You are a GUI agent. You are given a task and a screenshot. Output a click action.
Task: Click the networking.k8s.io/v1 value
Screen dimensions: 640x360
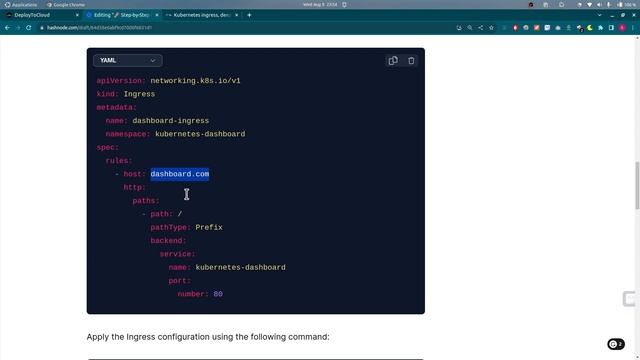click(195, 81)
